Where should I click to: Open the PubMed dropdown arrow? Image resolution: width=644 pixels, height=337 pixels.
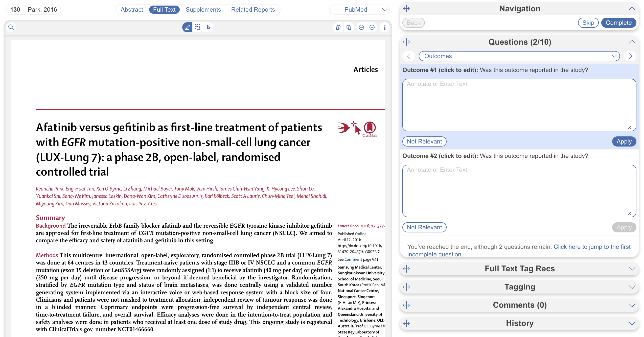click(384, 10)
